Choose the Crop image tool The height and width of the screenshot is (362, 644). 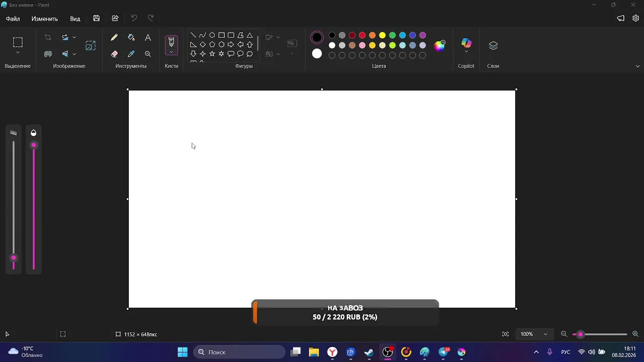48,37
